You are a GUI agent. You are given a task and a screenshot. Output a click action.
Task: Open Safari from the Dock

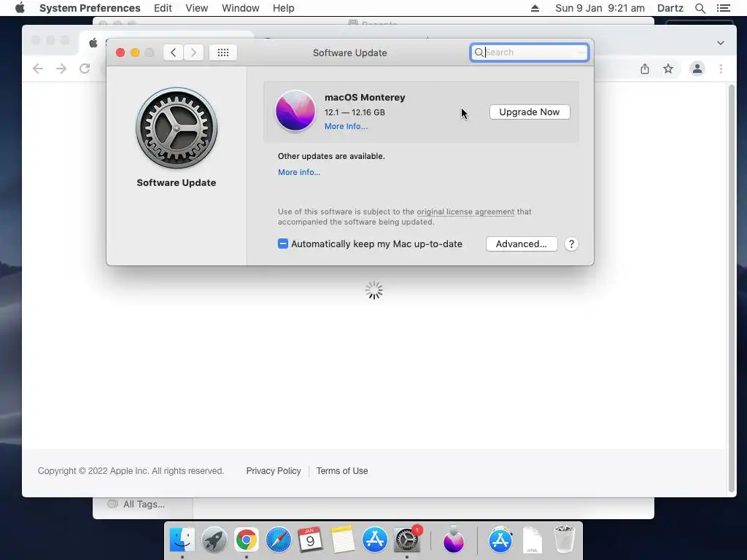pos(278,540)
